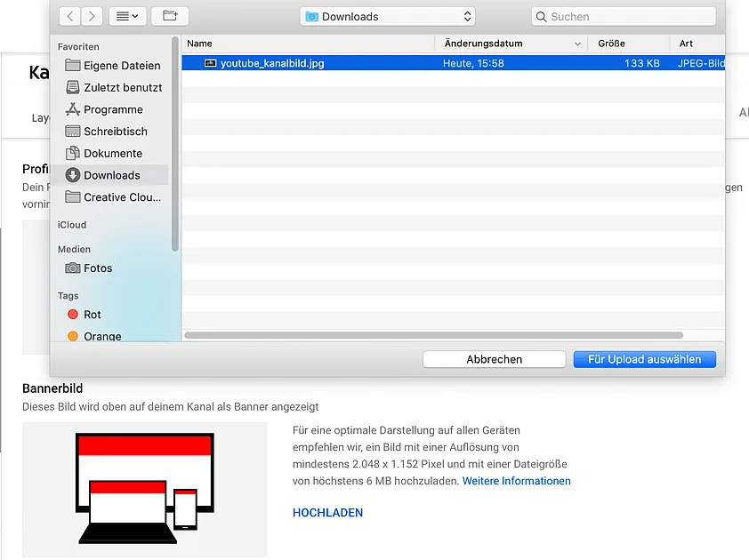Open Dokumente in the sidebar
Screen dimensions: 749x560
(113, 153)
